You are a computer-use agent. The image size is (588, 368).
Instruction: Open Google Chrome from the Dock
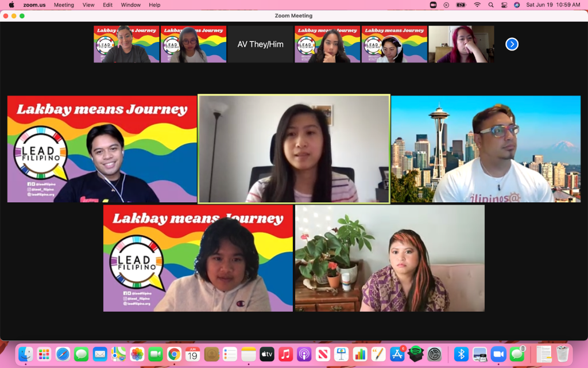tap(174, 354)
